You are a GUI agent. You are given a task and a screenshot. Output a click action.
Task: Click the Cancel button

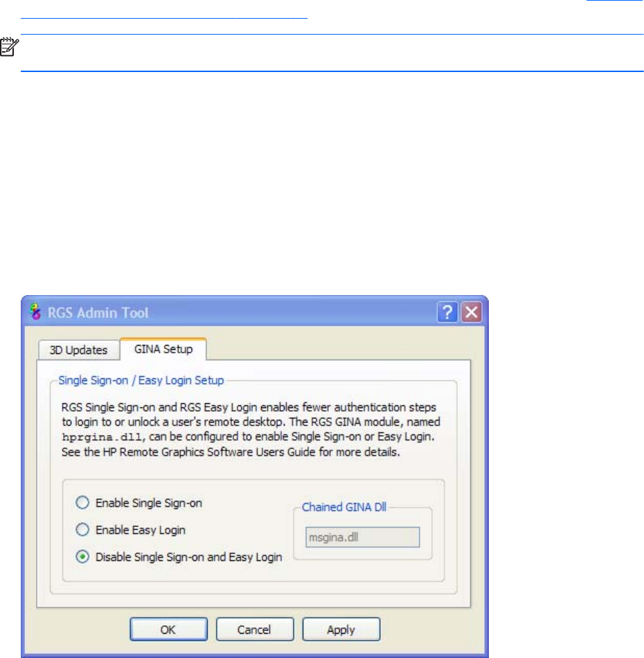(255, 630)
